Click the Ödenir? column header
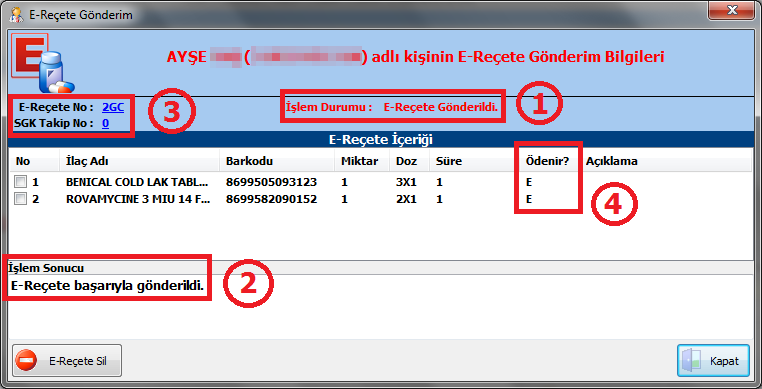This screenshot has width=762, height=389. 547,161
